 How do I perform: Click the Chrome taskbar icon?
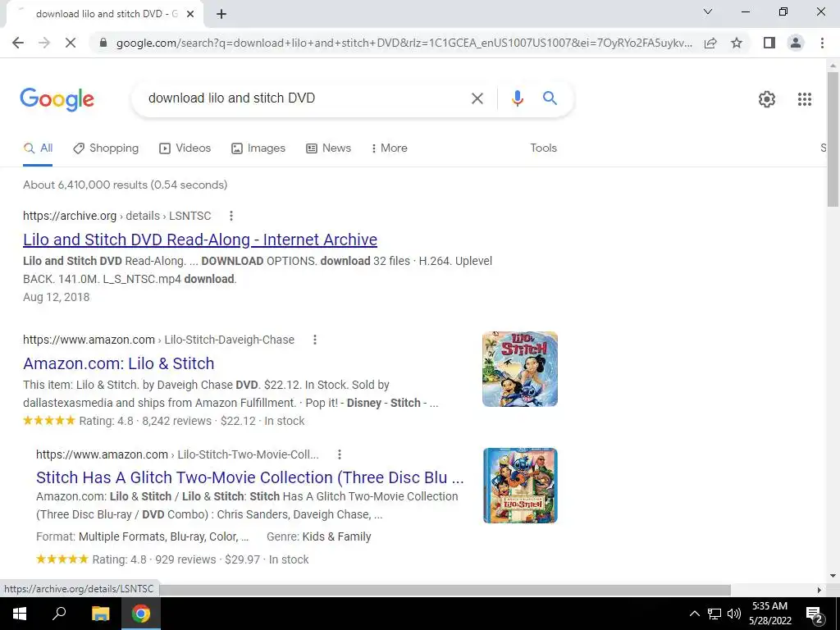(141, 614)
